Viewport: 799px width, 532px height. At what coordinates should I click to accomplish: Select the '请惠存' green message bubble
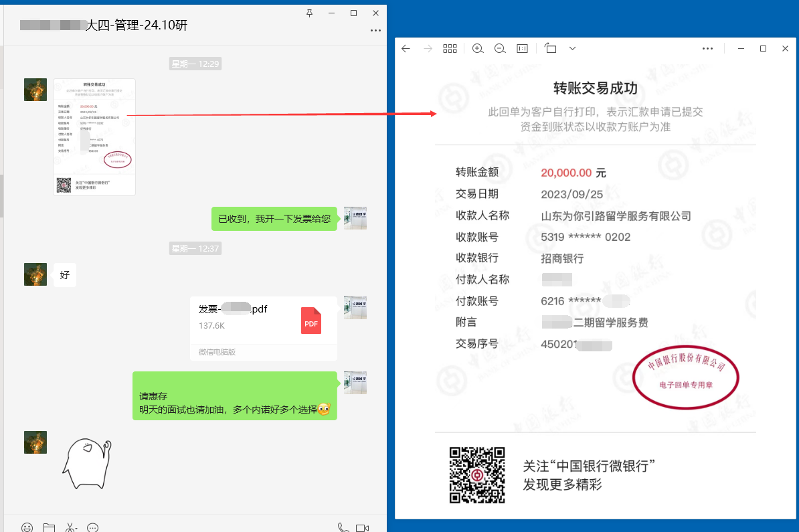(235, 396)
